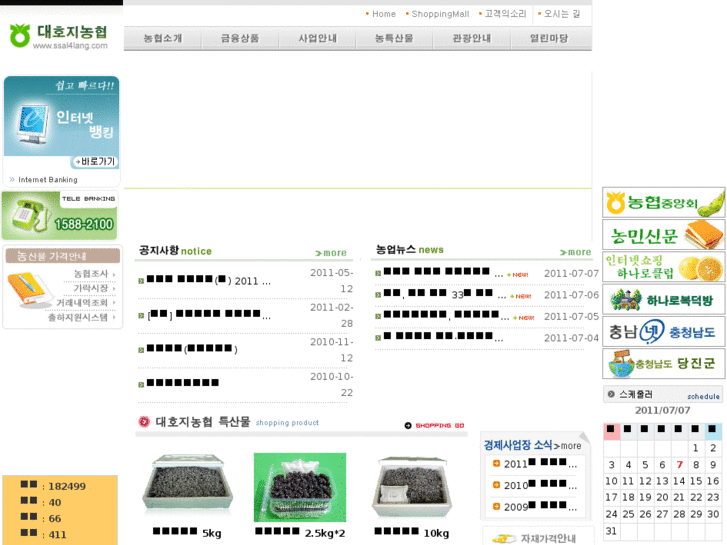This screenshot has width=727, height=545.
Task: Open the 5kg product thumbnail
Action: point(187,485)
